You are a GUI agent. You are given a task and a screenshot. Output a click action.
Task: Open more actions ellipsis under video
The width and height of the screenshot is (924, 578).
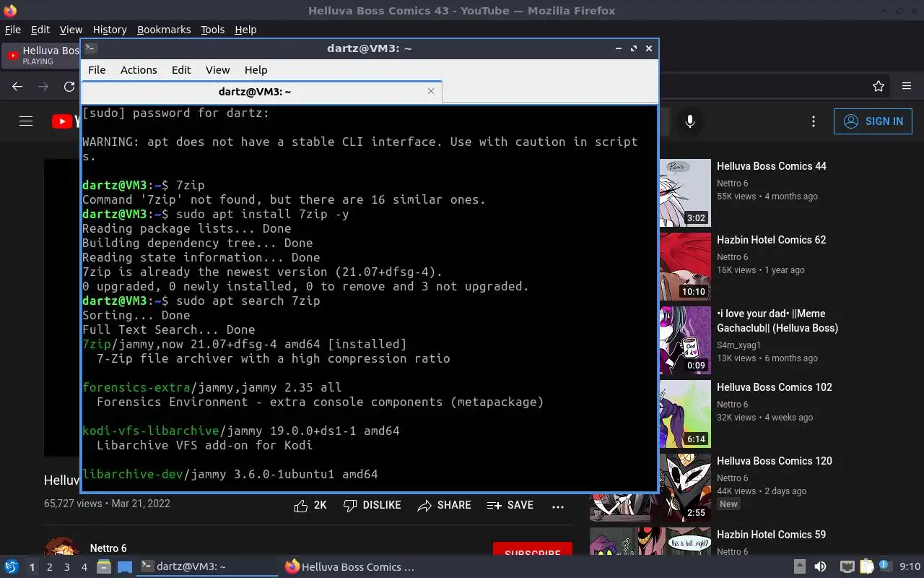[558, 506]
